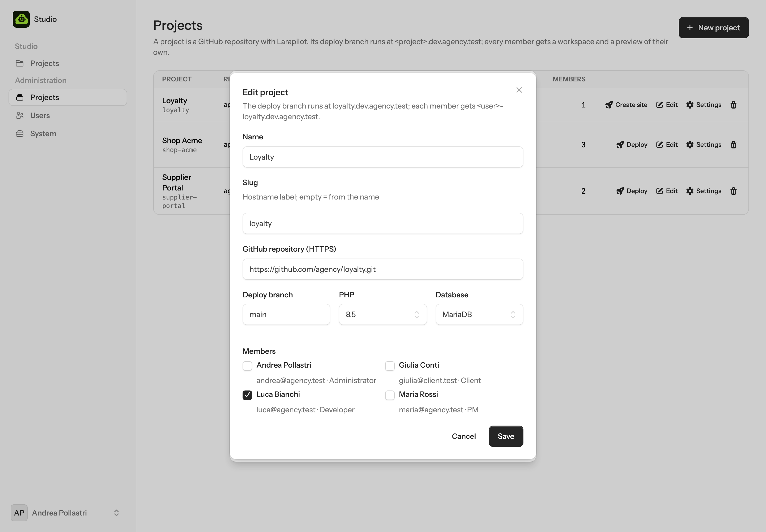Check the Giulia Conti member checkbox

[x=390, y=366]
